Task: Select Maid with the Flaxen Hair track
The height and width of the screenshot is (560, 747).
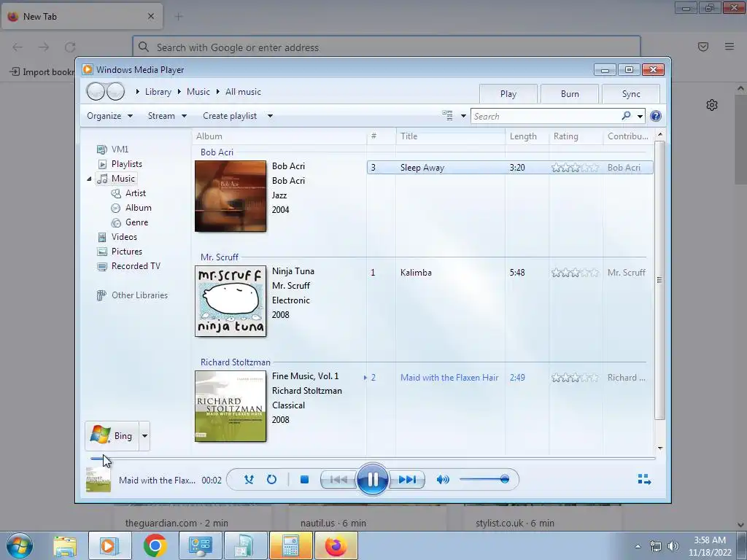Action: coord(510,378)
